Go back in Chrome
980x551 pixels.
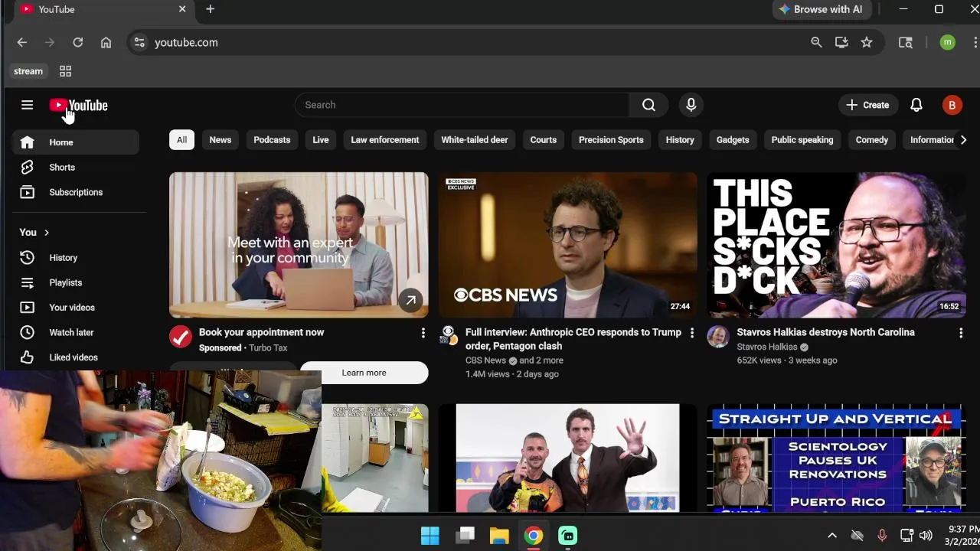coord(21,43)
